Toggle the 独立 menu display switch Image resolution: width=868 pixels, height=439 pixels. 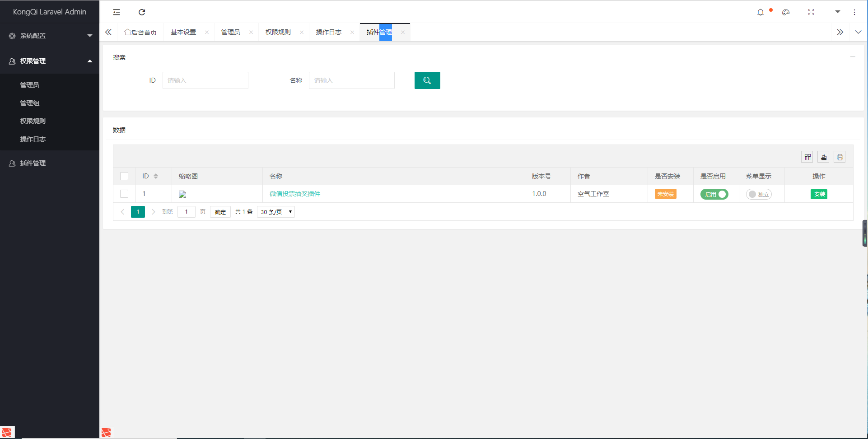pos(759,194)
